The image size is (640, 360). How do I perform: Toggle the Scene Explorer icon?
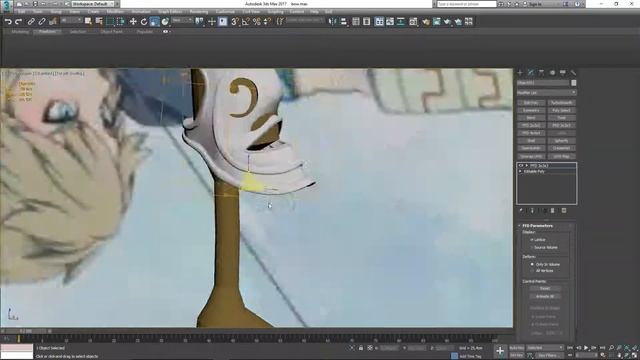(x=356, y=21)
